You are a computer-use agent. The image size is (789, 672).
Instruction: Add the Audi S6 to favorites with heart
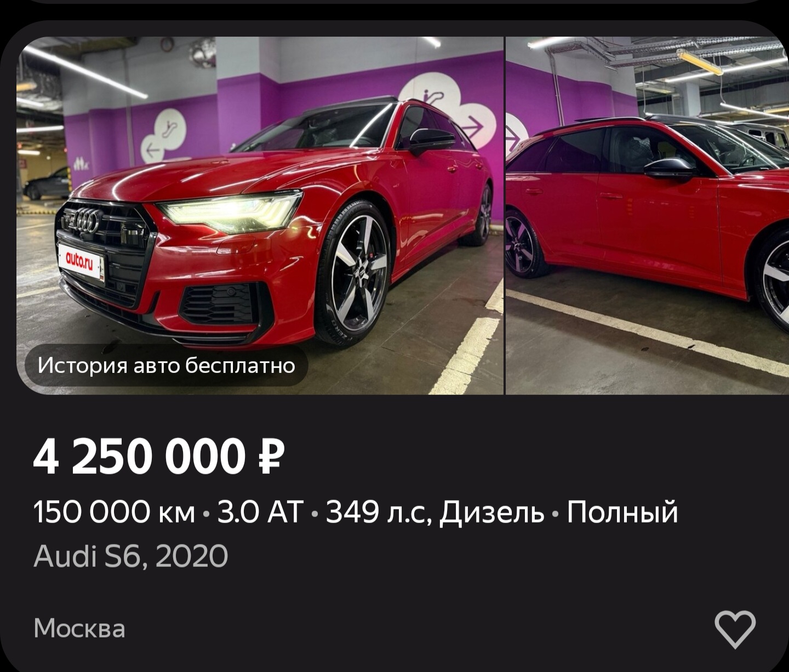735,629
